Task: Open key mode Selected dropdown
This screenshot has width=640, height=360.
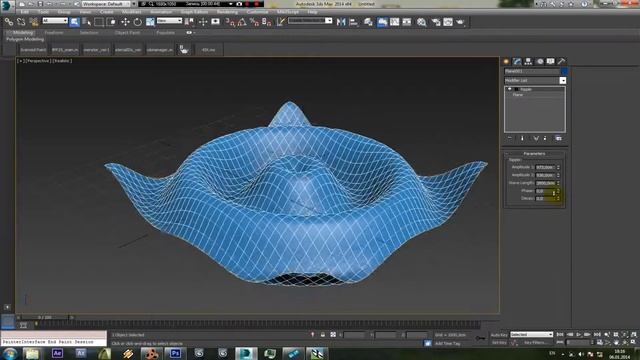Action: 531,334
